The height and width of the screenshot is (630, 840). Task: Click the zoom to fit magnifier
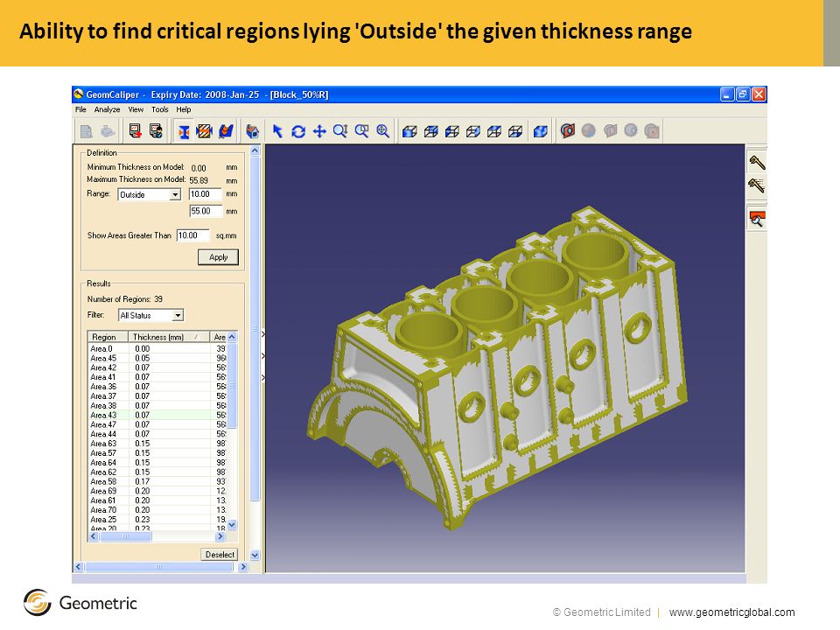[x=382, y=131]
